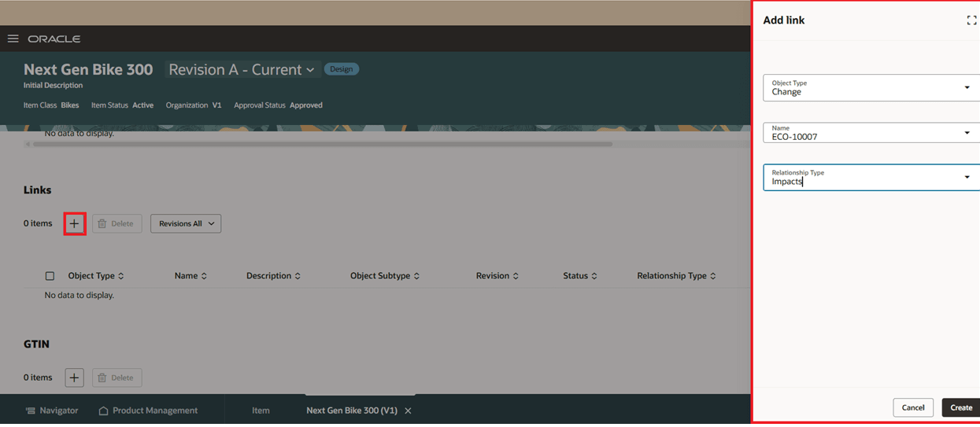This screenshot has height=427, width=980.
Task: Go to Product Management home
Action: (x=148, y=410)
